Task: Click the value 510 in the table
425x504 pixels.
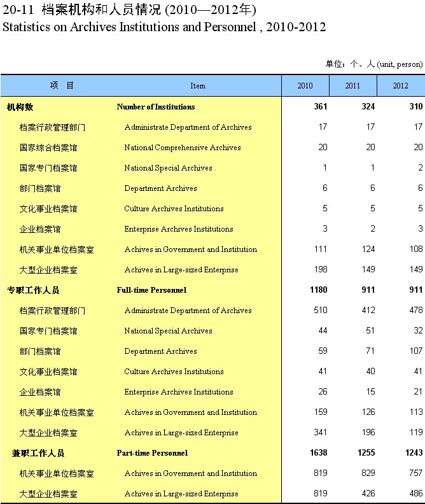Action: tap(321, 310)
